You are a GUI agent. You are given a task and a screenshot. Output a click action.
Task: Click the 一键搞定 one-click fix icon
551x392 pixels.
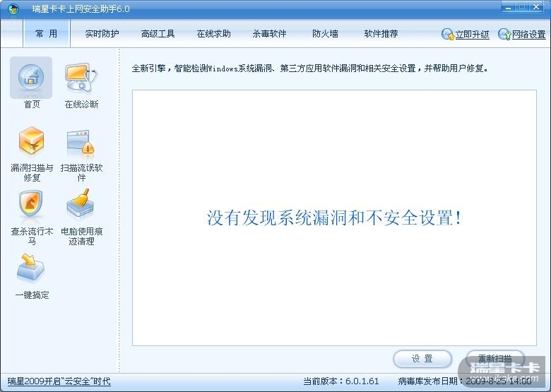pos(30,268)
